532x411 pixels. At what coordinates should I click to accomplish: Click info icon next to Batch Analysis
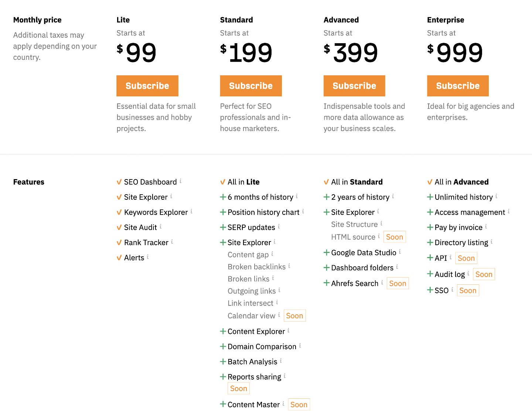coord(281,361)
